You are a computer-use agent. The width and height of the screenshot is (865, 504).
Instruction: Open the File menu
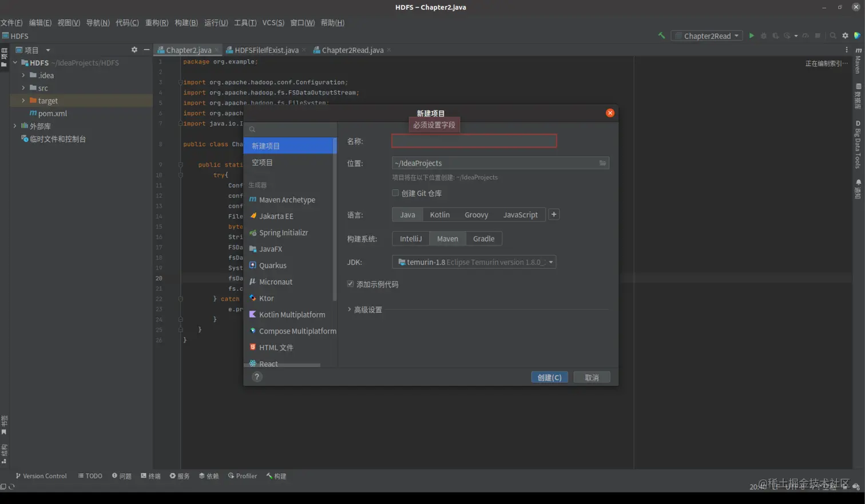(11, 22)
